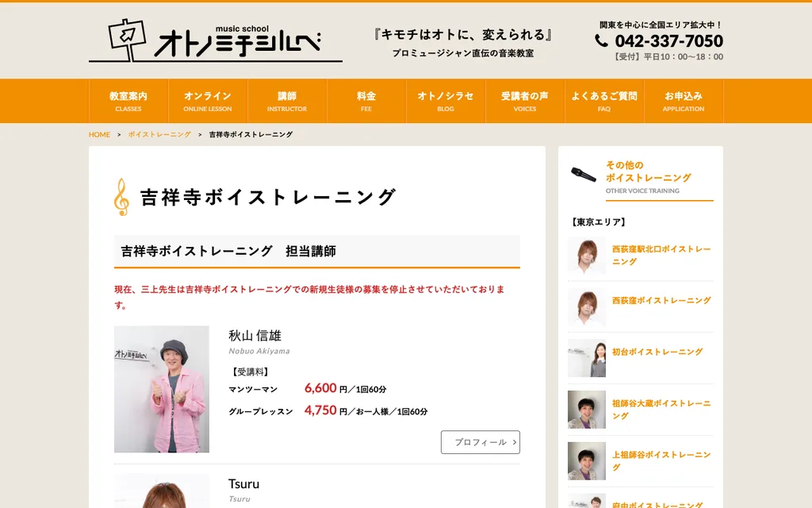Screen dimensions: 812x508
Task: Click 吉祥寺ボイストレーニング in the breadcrumb
Action: click(251, 134)
